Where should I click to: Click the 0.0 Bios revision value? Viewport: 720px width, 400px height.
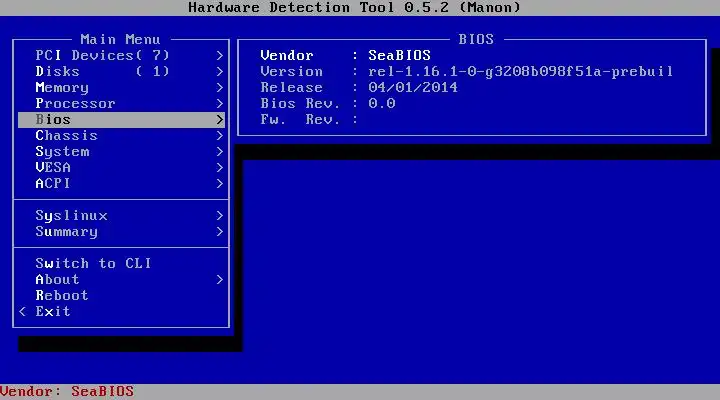pyautogui.click(x=382, y=104)
